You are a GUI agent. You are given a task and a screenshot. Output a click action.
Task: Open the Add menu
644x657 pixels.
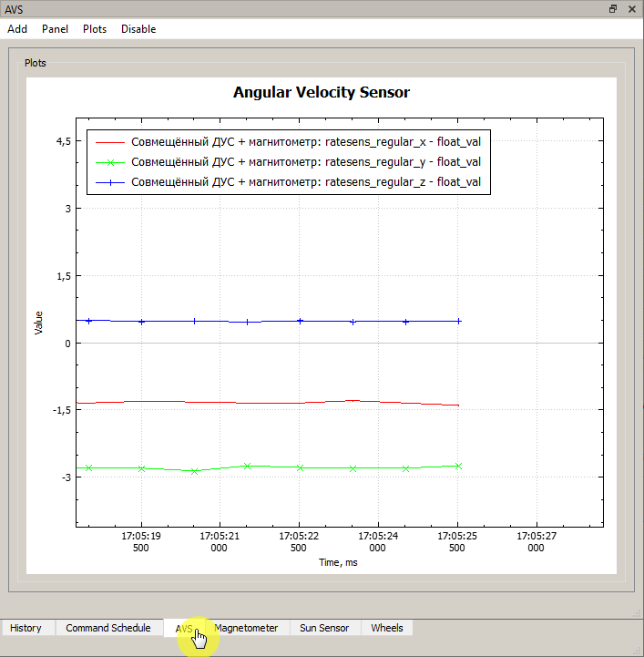pyautogui.click(x=17, y=29)
